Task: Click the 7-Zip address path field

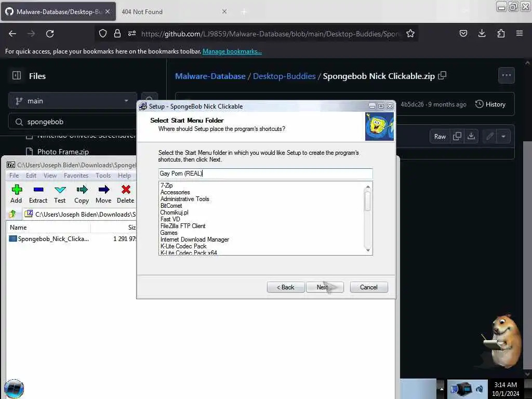Action: pos(79,214)
